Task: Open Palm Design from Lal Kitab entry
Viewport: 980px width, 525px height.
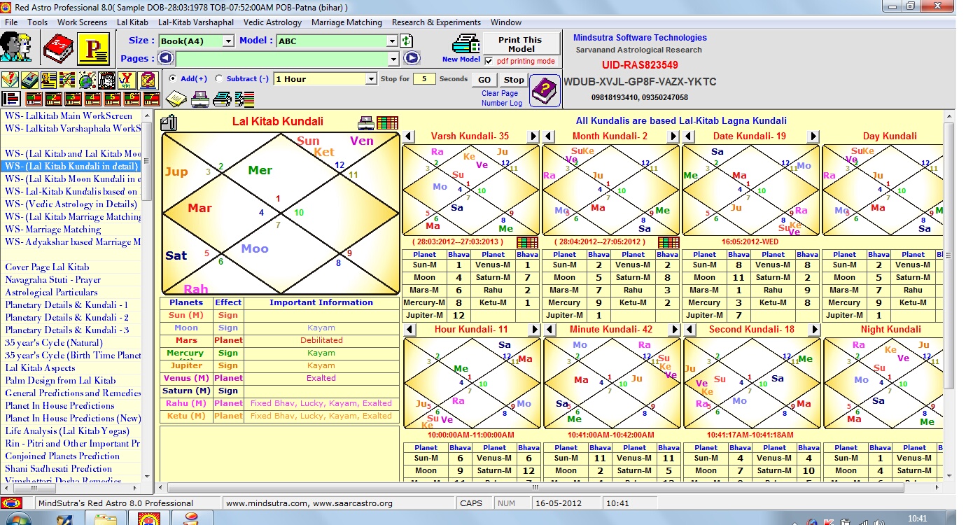Action: point(60,380)
